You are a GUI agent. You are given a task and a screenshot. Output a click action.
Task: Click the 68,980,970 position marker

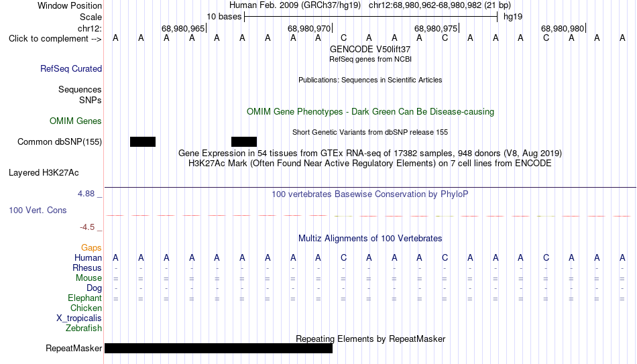click(309, 28)
